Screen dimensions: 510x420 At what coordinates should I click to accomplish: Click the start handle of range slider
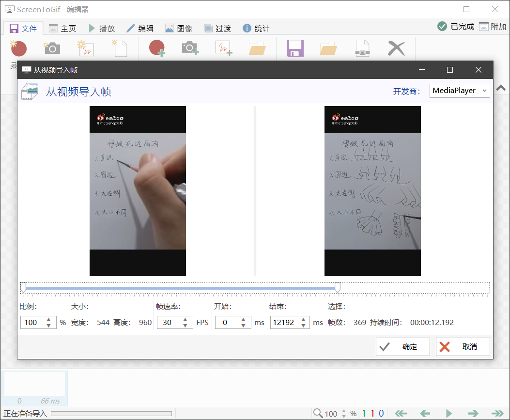(23, 288)
